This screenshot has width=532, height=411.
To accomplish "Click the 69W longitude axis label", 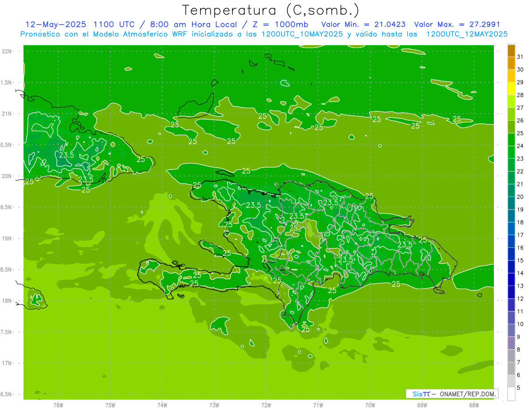I will (x=422, y=405).
